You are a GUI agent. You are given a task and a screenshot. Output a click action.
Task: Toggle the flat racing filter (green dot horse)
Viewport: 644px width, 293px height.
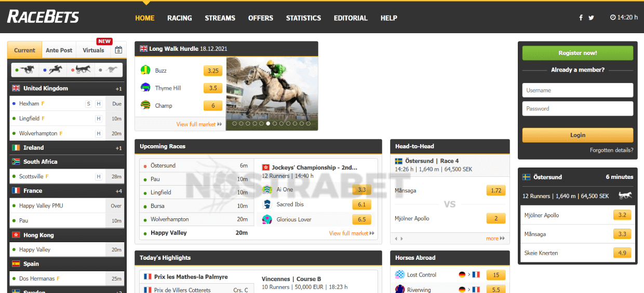[25, 69]
